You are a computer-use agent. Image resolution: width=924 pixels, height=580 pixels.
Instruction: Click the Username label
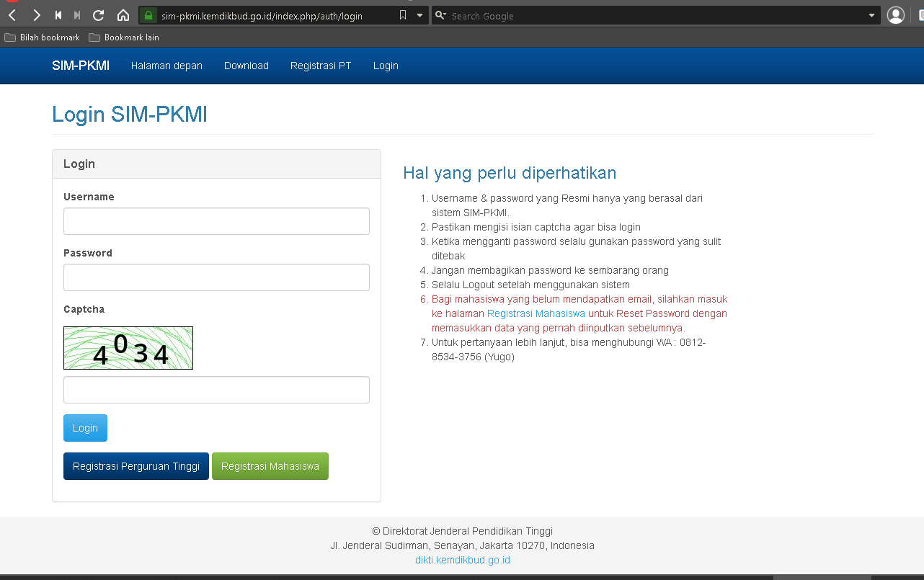click(89, 197)
